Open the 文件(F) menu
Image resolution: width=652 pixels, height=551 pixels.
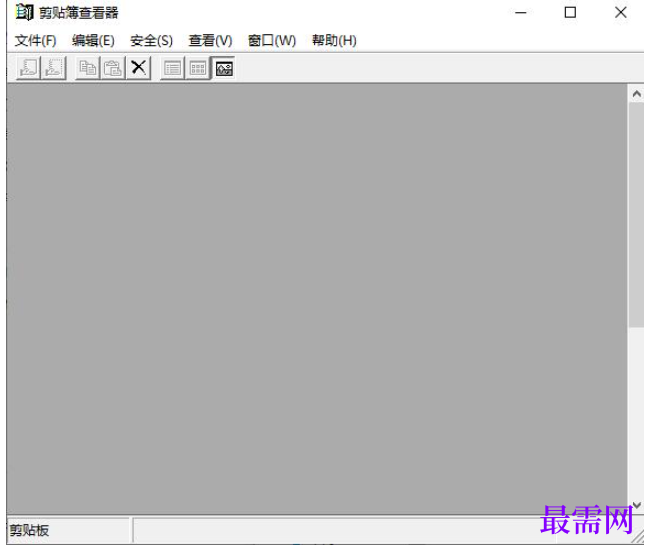coord(36,41)
